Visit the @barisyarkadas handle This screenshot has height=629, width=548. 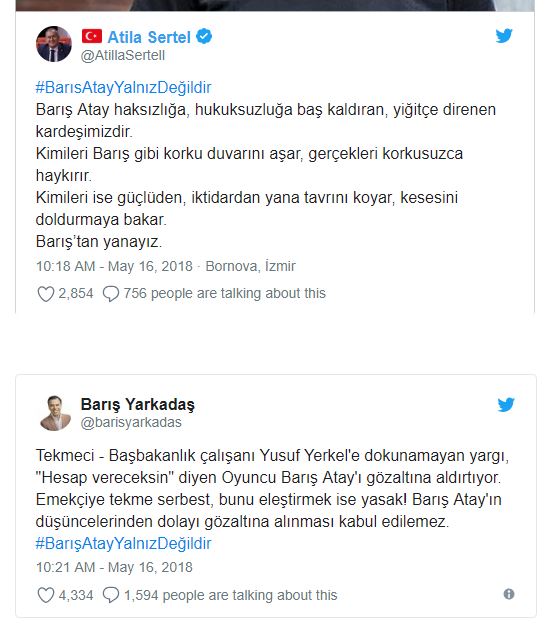131,422
